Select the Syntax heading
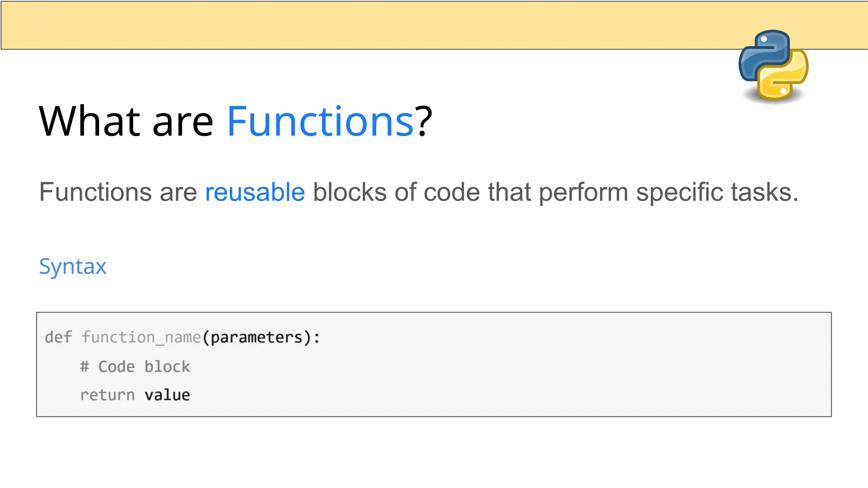 click(72, 266)
